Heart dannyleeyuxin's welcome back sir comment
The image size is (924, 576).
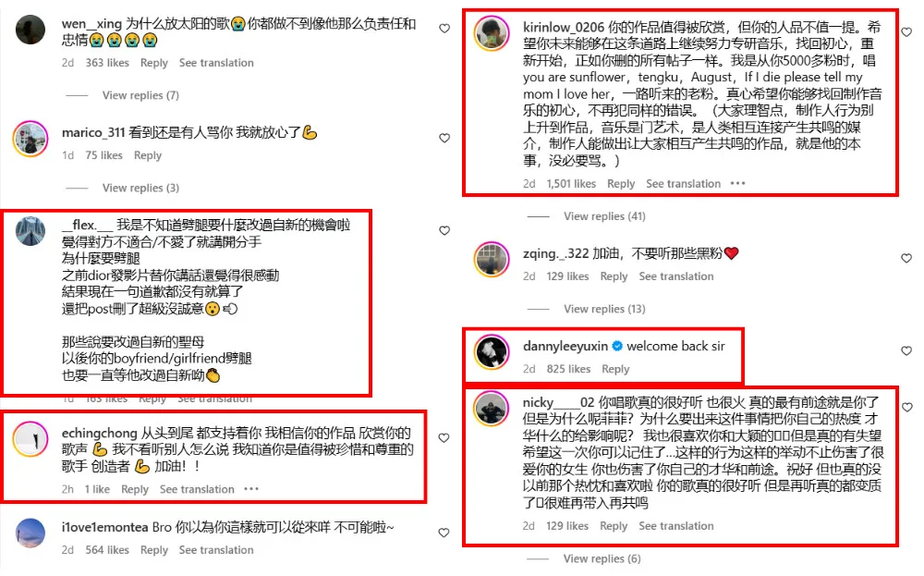(x=906, y=350)
